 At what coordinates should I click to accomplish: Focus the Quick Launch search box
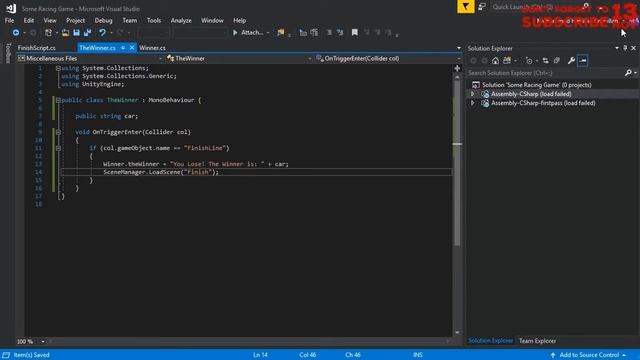539,7
